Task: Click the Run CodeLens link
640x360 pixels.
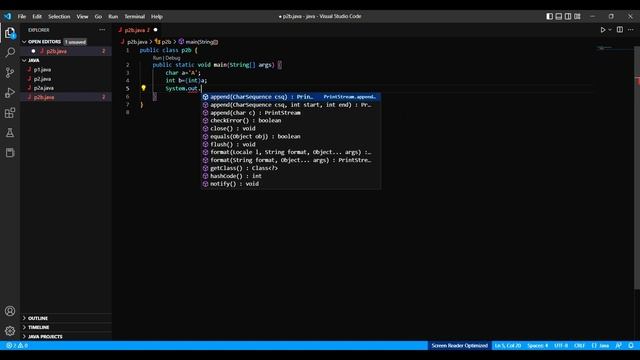Action: [x=157, y=58]
